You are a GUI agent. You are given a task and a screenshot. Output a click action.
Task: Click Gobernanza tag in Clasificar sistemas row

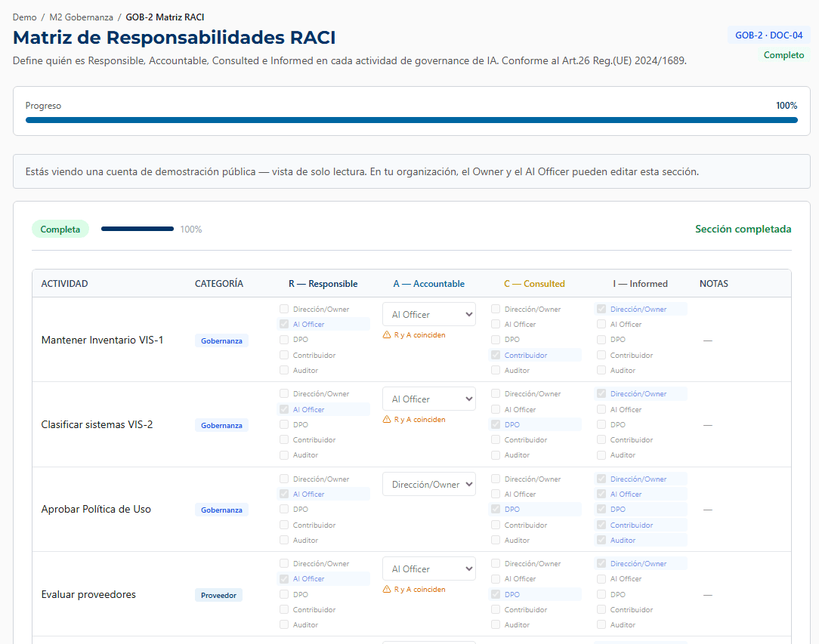tap(221, 425)
